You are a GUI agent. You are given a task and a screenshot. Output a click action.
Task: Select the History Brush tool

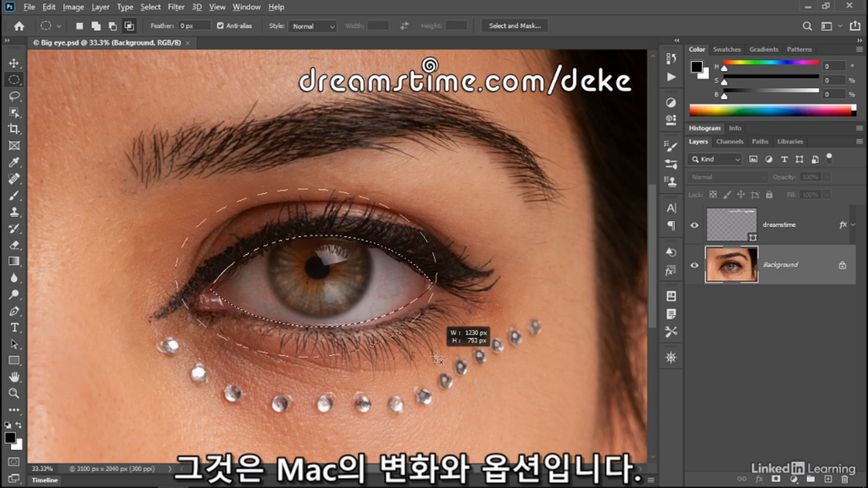point(14,228)
